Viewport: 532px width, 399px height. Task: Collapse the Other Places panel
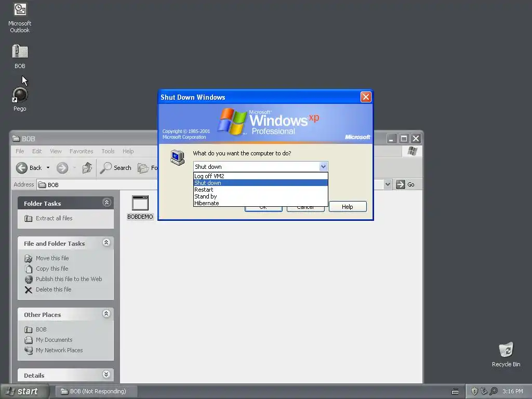(x=106, y=313)
